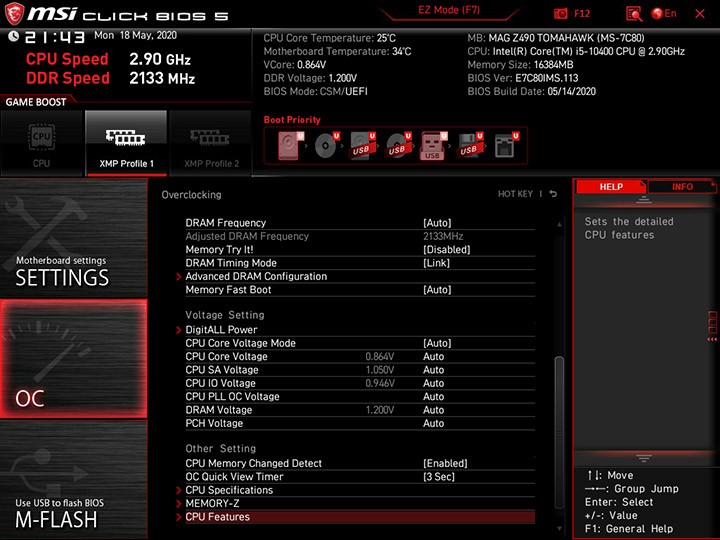Edit the CPU Core Voltage Auto field
This screenshot has height=540, width=720.
433,356
